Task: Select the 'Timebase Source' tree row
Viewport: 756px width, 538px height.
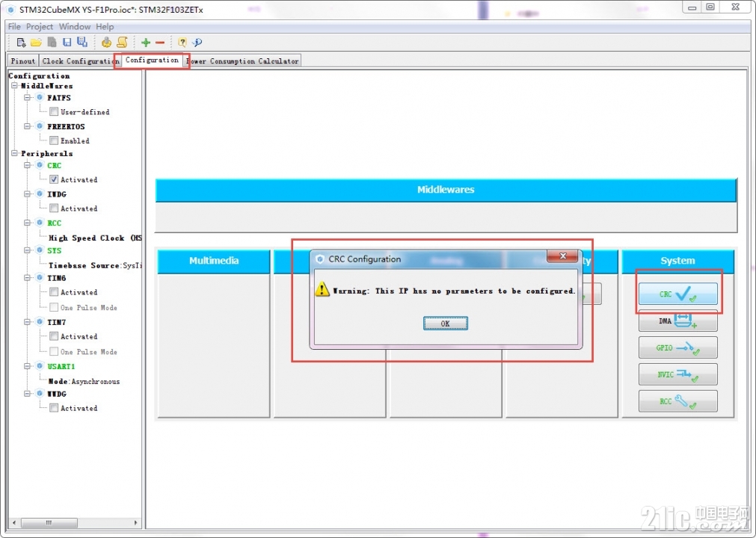Action: (95, 265)
